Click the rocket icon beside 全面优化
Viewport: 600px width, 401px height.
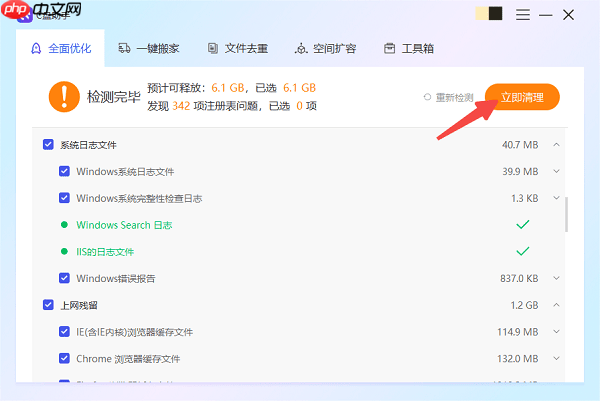tap(36, 49)
